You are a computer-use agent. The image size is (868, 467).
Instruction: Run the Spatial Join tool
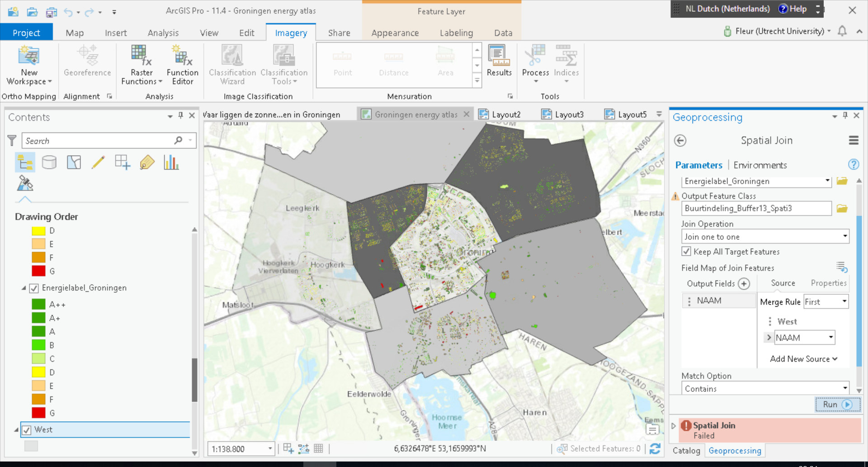pyautogui.click(x=837, y=405)
